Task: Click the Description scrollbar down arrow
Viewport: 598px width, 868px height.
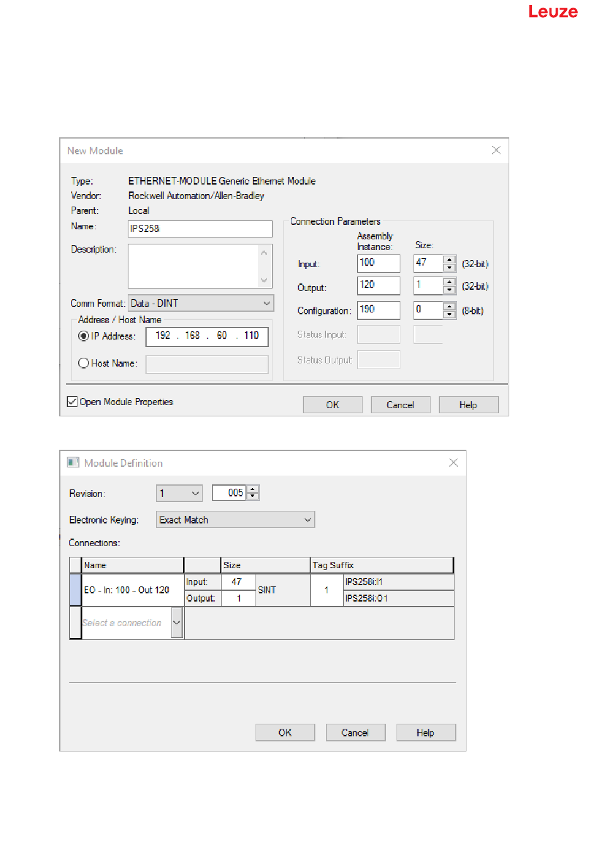Action: point(264,280)
